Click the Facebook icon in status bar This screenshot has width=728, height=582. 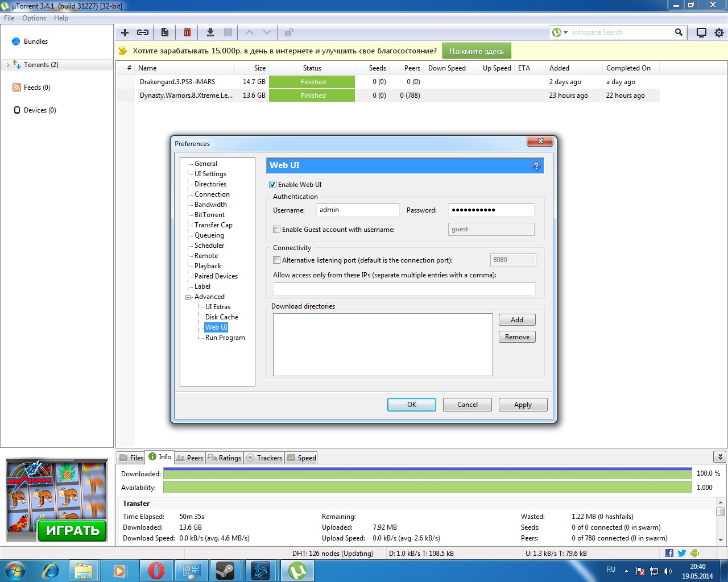(x=669, y=553)
